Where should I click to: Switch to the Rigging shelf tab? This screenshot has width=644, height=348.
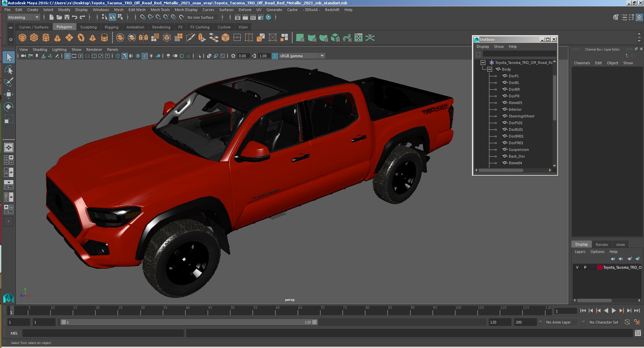click(111, 27)
